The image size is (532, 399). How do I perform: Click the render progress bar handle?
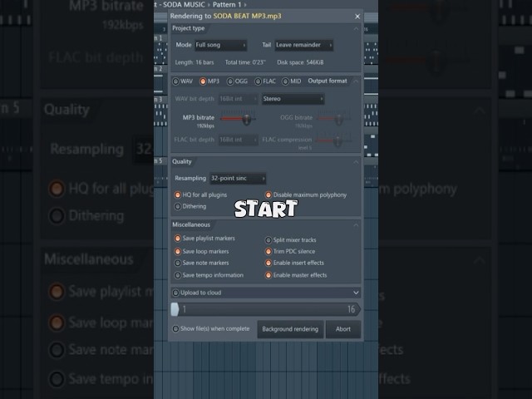click(x=175, y=309)
